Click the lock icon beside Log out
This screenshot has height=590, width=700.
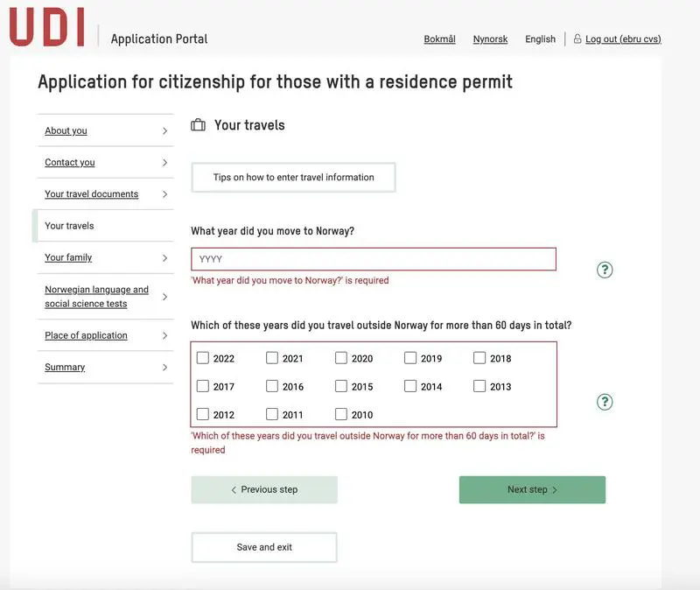[x=577, y=39]
